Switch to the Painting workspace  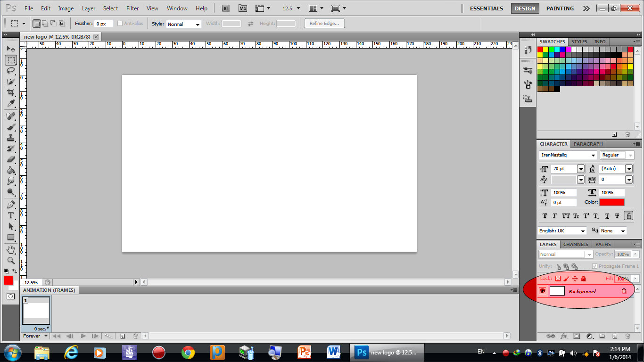(x=560, y=8)
